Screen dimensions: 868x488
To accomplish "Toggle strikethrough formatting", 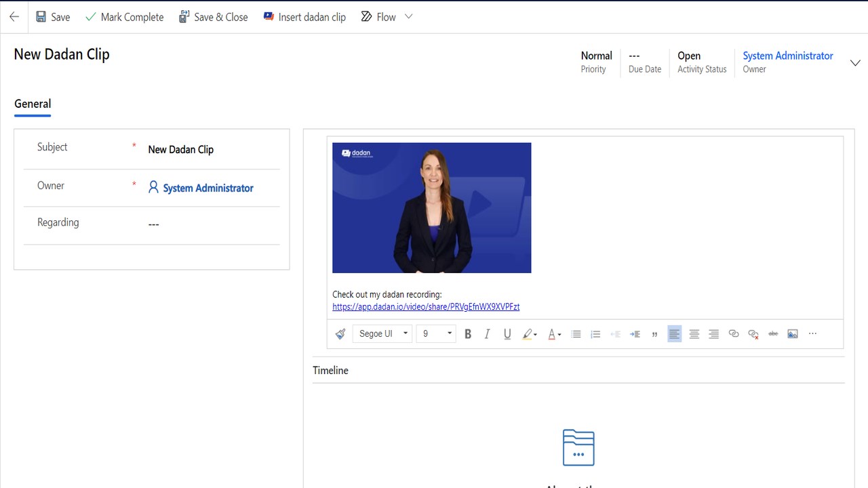I will click(x=773, y=333).
